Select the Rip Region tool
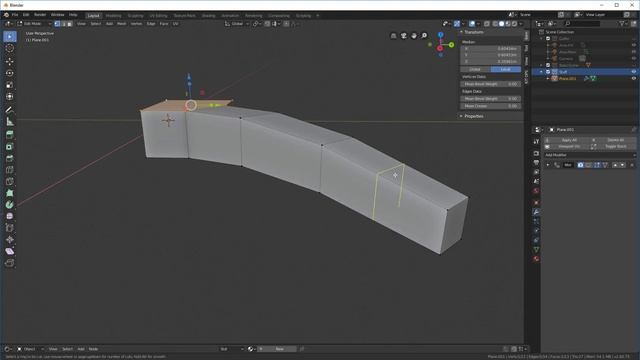The image size is (640, 360). 10,263
